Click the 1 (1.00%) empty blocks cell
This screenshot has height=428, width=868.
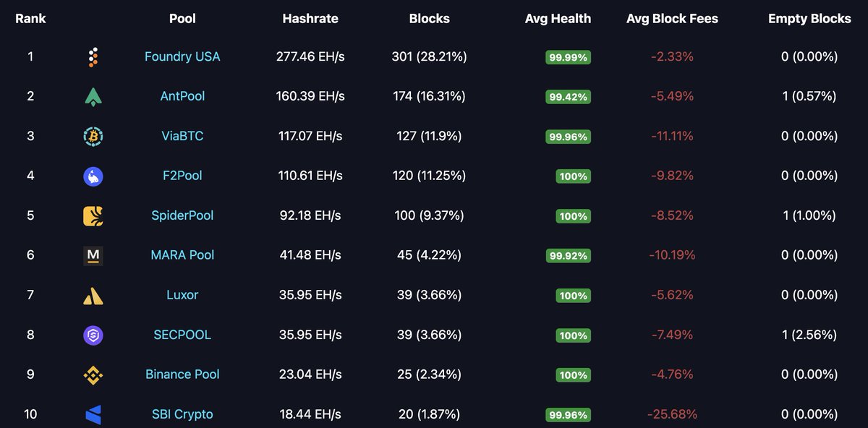click(x=809, y=215)
